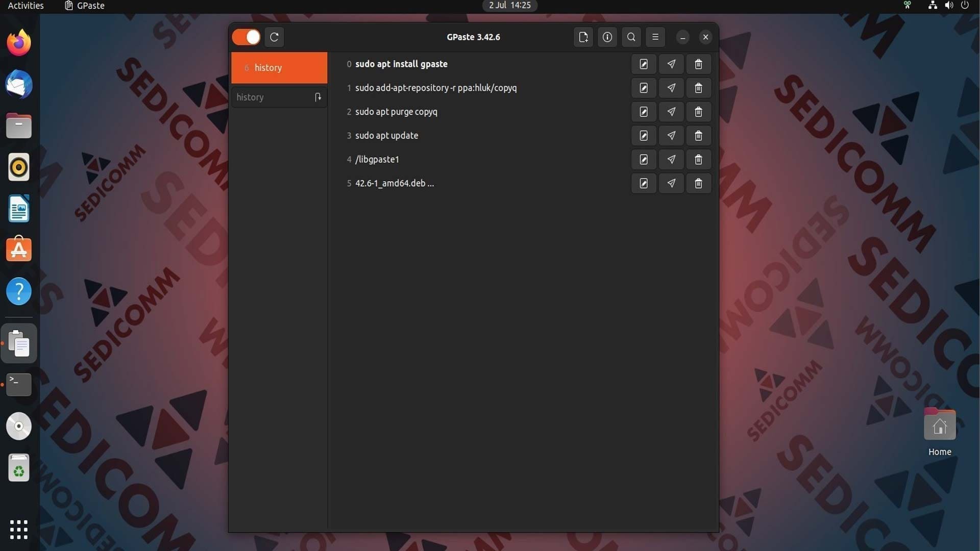This screenshot has height=551, width=980.
Task: Click the GPaste clipboard icon in dock
Action: pos(19,343)
